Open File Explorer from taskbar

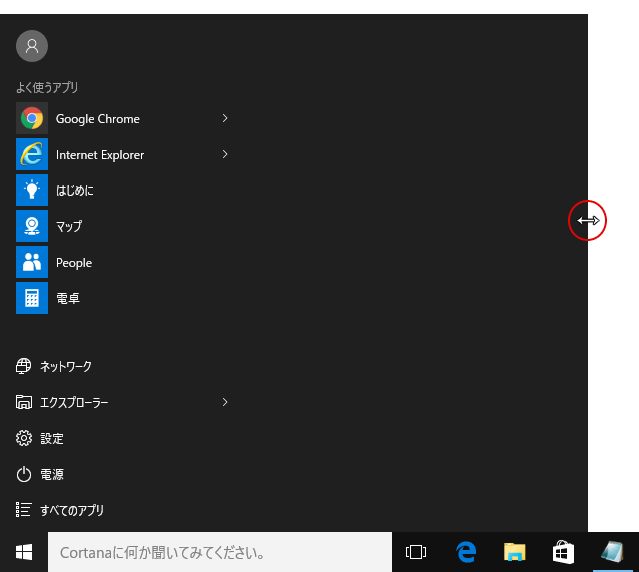point(514,552)
